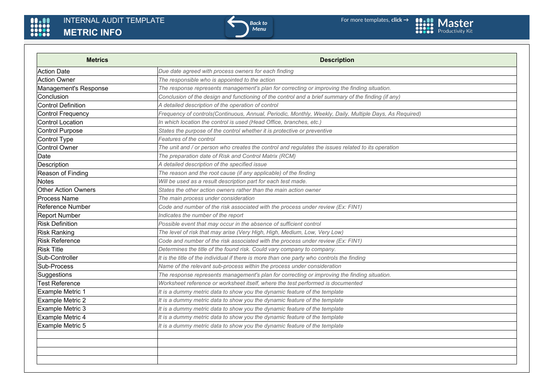Click the 'Example Metric 5' cell
The image size is (554, 392).
[x=97, y=326]
